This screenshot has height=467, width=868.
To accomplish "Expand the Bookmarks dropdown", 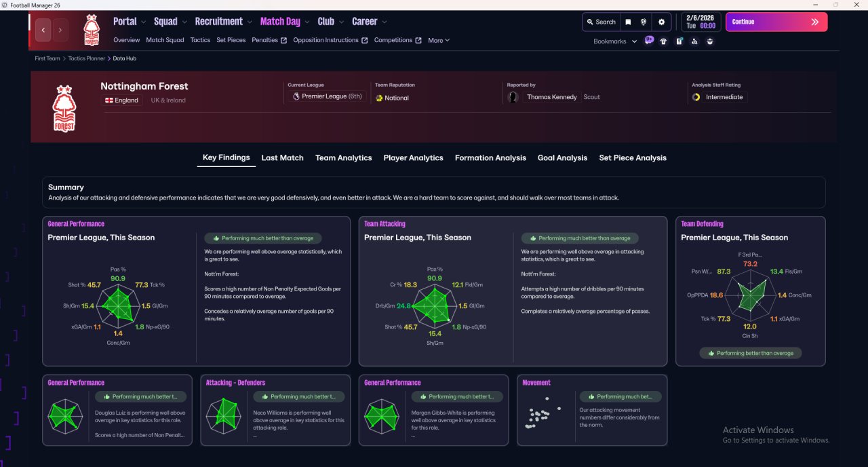I will click(x=615, y=41).
